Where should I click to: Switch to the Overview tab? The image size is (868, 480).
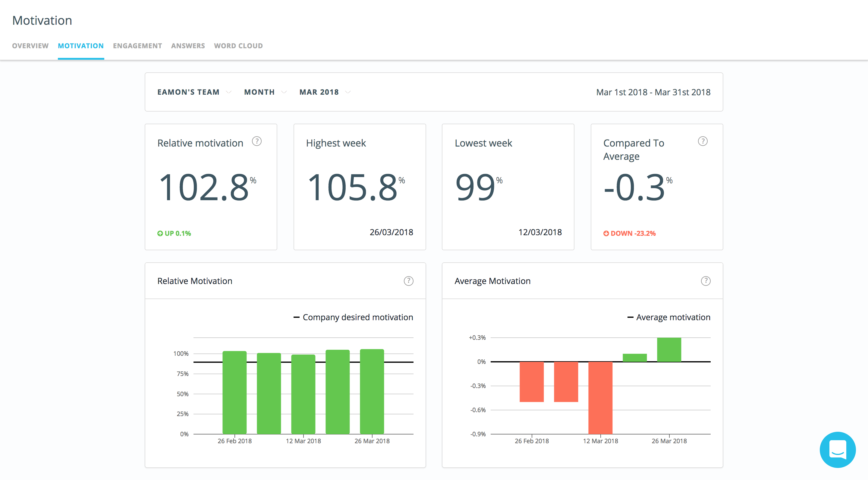(x=30, y=46)
